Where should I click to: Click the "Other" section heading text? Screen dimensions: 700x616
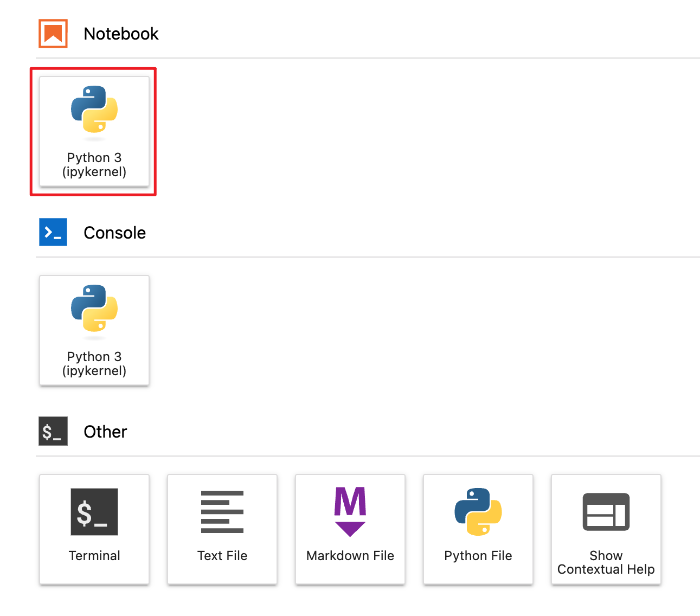[x=105, y=432]
